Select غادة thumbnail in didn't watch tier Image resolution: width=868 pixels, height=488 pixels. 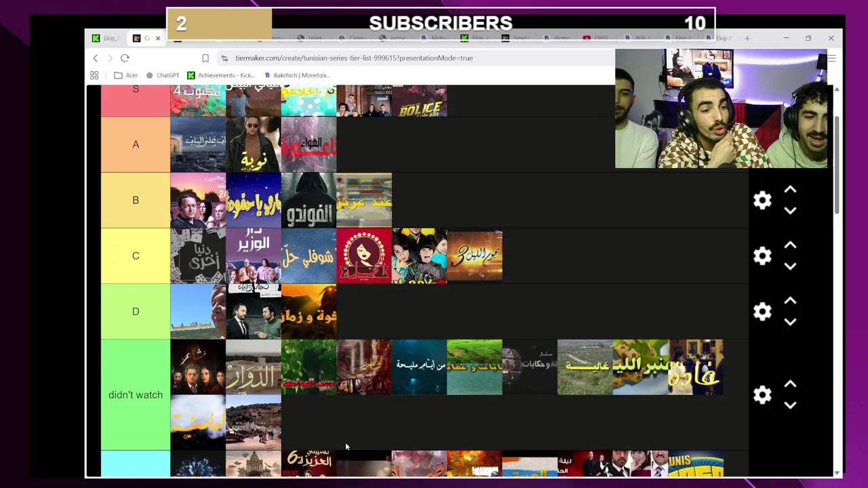click(x=696, y=367)
